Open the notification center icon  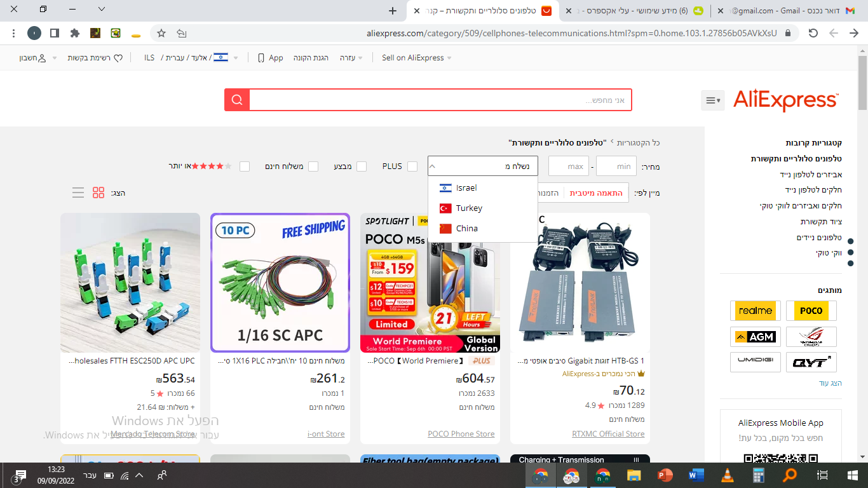coord(18,475)
